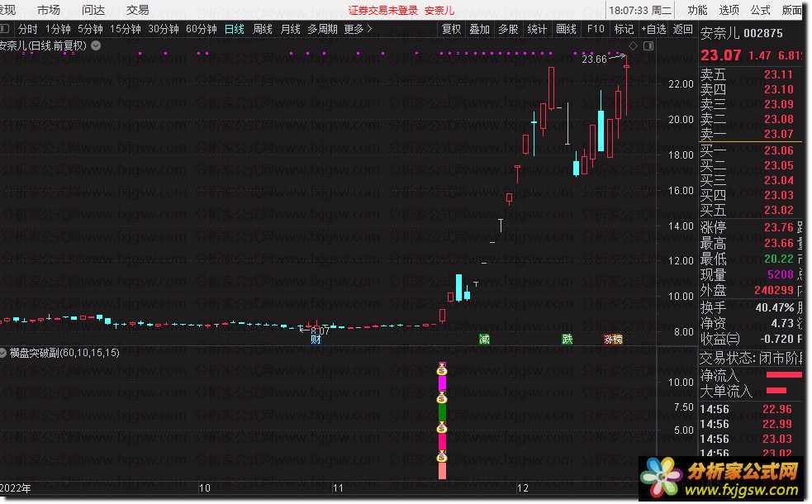This screenshot has height=504, width=812.
Task: Select the 30分钟 period
Action: click(x=164, y=29)
